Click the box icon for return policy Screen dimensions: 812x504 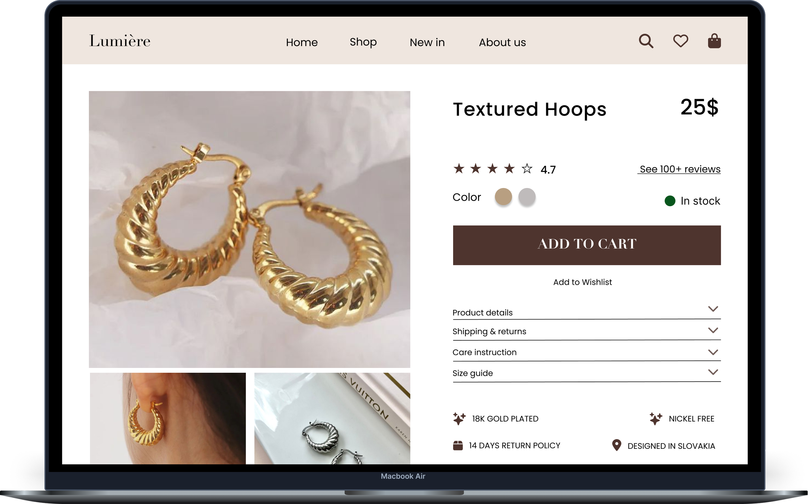click(458, 445)
